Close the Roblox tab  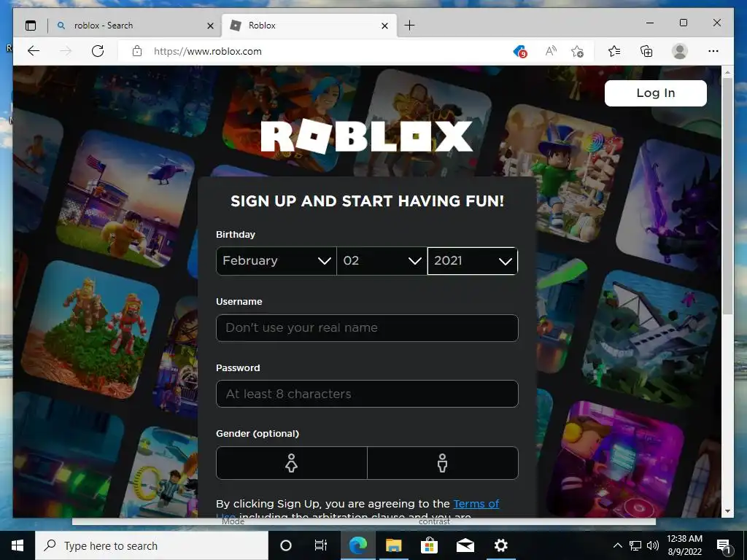pos(385,26)
